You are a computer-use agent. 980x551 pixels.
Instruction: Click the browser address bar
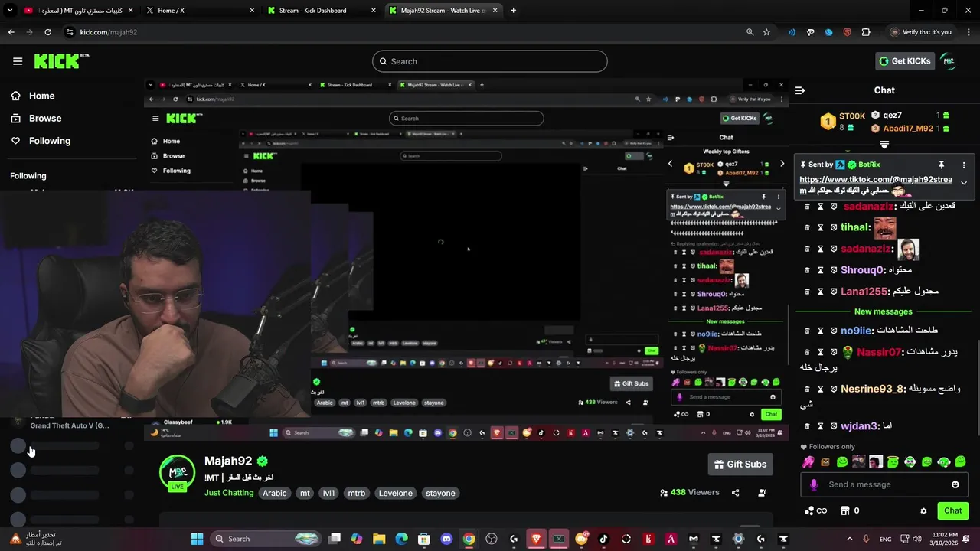[x=398, y=32]
